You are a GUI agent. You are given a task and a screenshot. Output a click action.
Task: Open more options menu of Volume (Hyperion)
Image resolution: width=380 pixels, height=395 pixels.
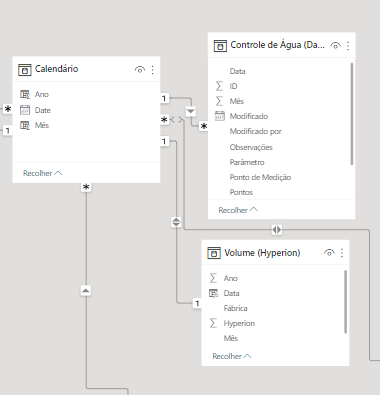coord(342,253)
